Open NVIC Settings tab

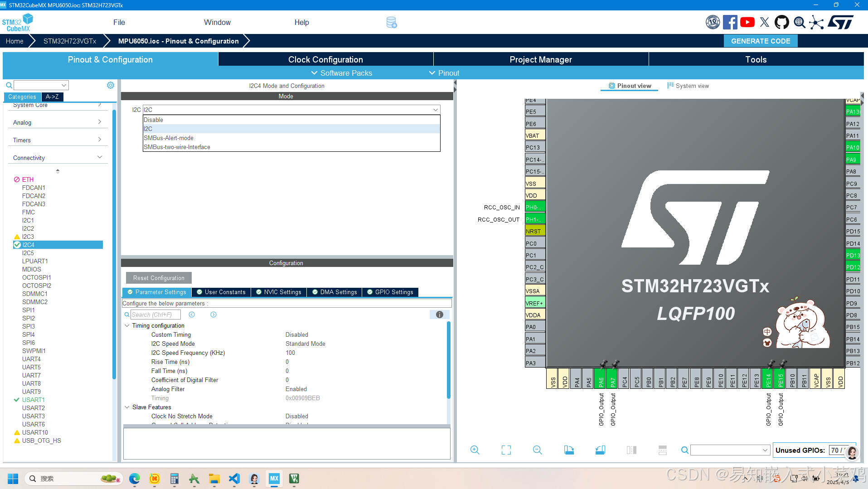pyautogui.click(x=278, y=292)
